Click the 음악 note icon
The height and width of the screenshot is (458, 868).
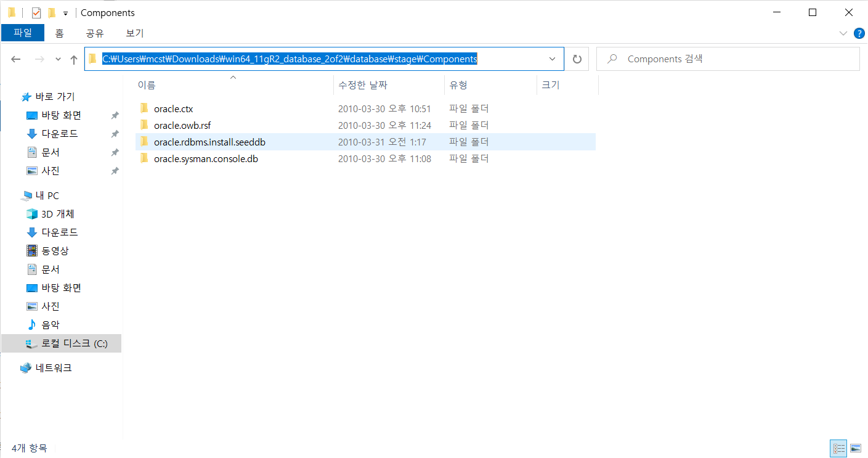point(32,325)
